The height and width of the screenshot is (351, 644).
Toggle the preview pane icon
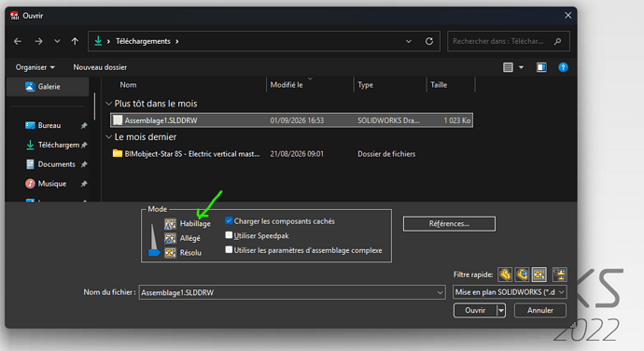pos(541,67)
